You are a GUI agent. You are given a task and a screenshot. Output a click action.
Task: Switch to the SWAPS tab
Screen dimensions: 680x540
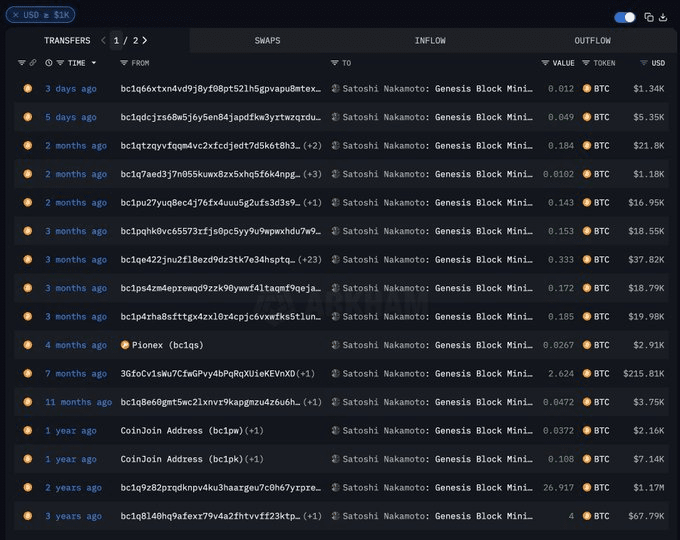[x=267, y=41]
